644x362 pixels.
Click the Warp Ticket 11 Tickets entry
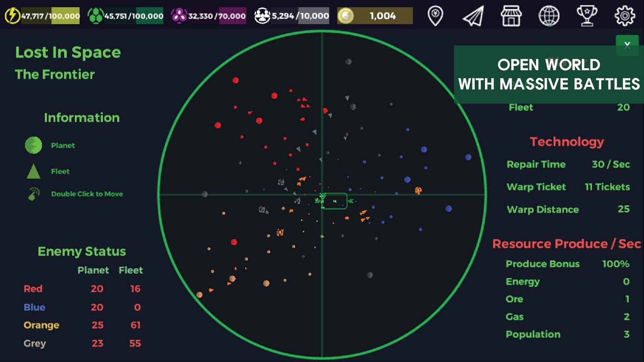[x=568, y=187]
